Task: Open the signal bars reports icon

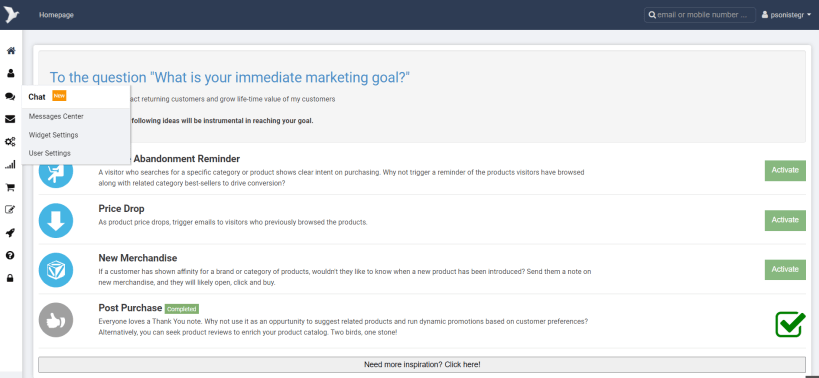Action: click(10, 164)
